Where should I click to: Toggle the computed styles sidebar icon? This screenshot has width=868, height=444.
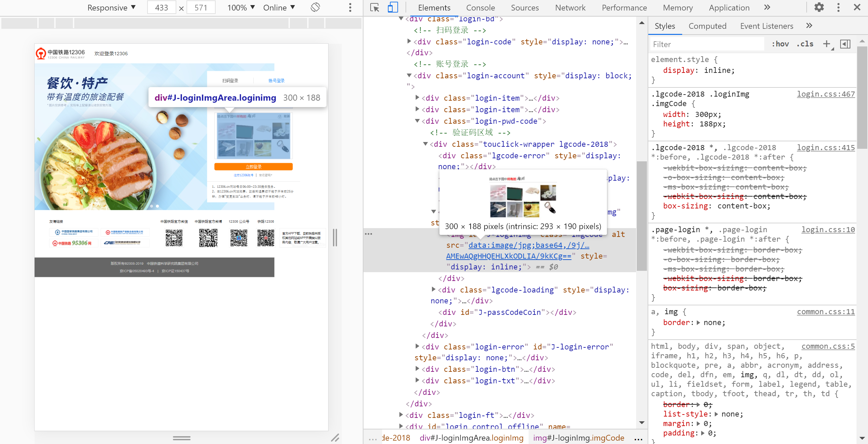pyautogui.click(x=845, y=44)
